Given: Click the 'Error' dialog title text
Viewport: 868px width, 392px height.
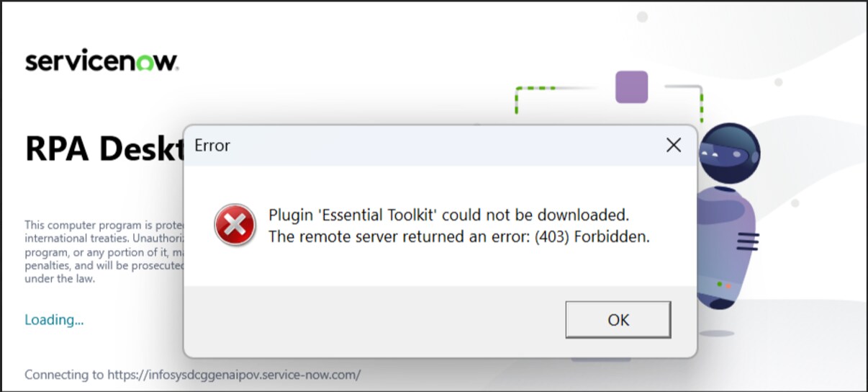Looking at the screenshot, I should [212, 146].
